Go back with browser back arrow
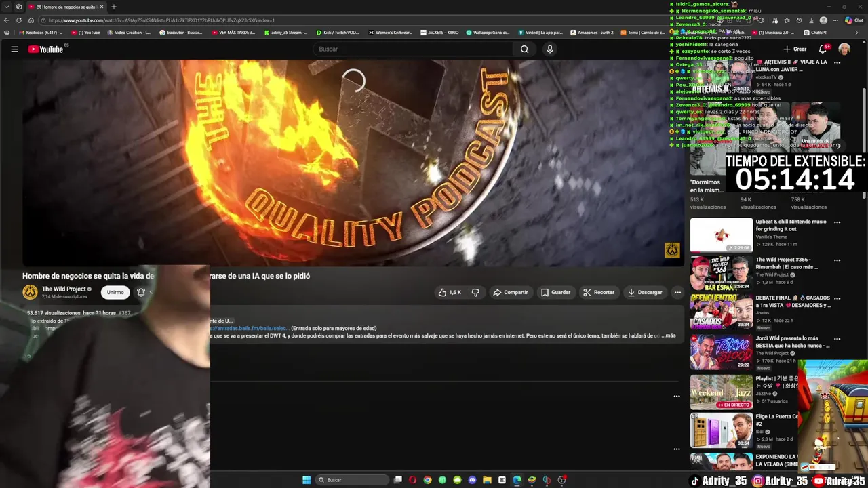This screenshot has height=488, width=868. (7, 20)
